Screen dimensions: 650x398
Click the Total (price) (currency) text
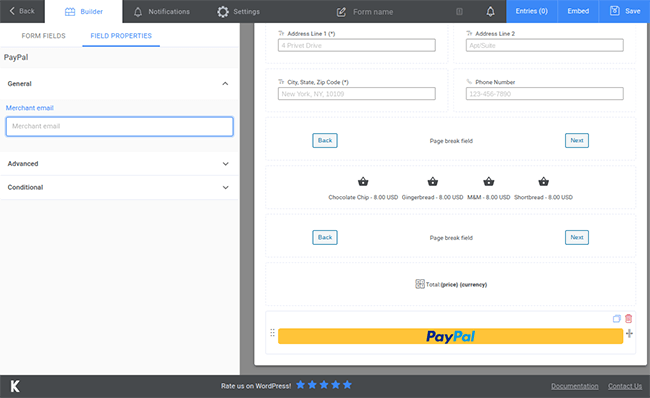(456, 285)
